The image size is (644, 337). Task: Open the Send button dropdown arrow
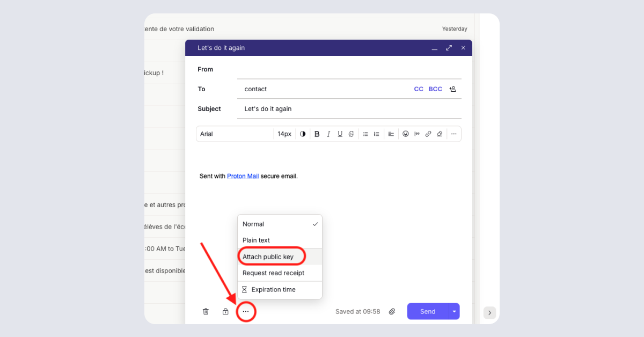454,311
